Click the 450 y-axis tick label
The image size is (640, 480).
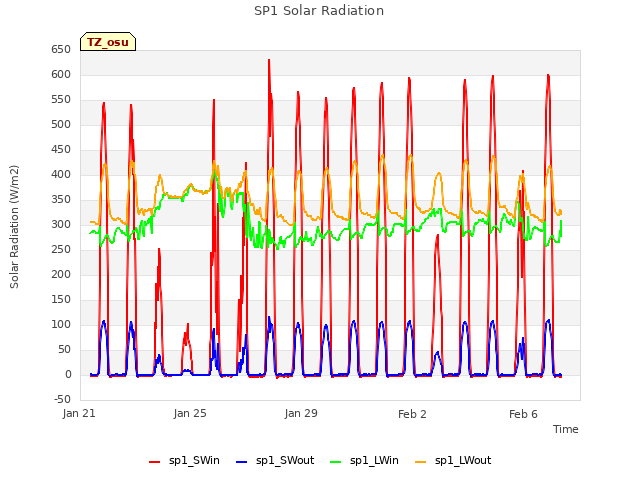[61, 149]
